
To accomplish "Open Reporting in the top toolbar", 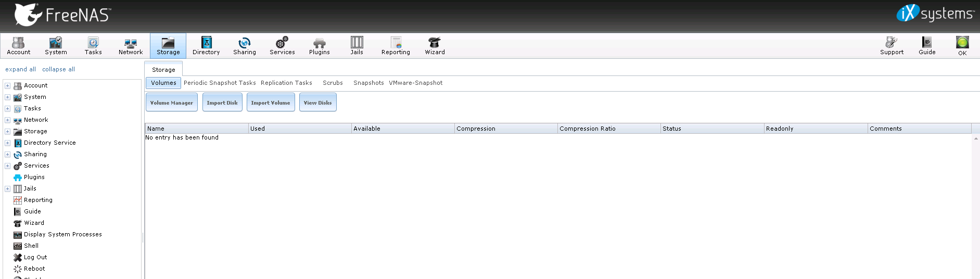I will coord(396,46).
